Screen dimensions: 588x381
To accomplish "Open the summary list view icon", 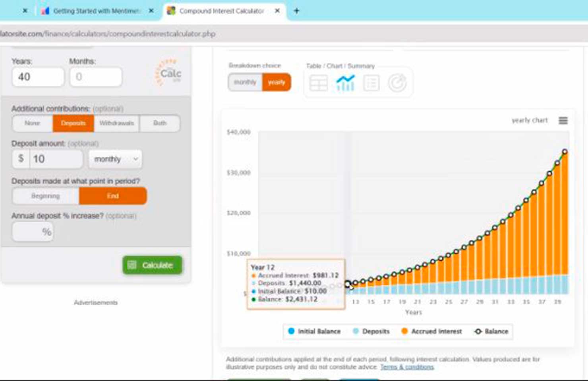I will click(x=371, y=83).
